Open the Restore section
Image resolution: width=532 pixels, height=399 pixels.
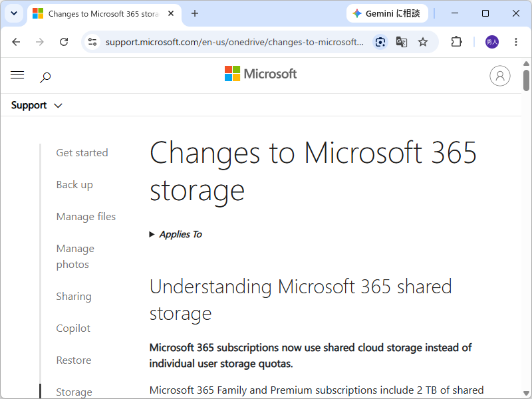point(74,360)
